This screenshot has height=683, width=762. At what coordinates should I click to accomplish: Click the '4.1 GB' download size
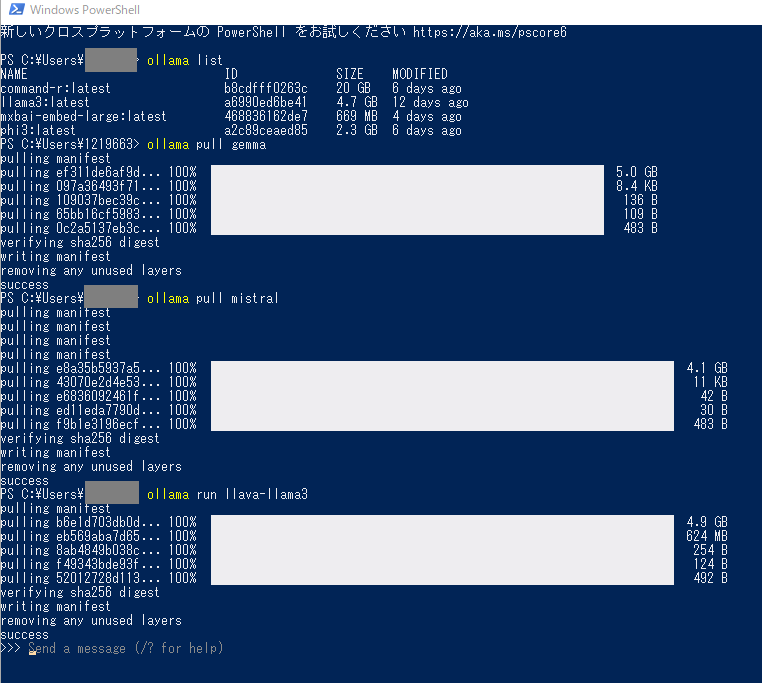click(707, 368)
